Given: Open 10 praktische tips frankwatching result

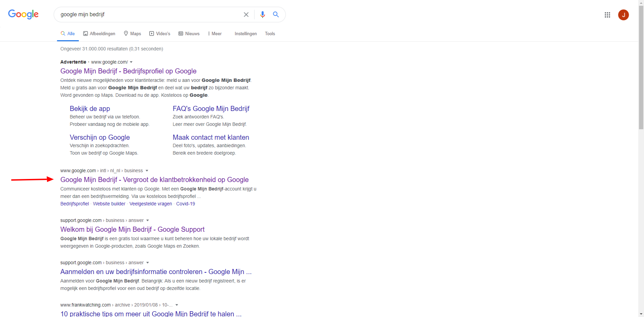Looking at the screenshot, I should [x=151, y=314].
